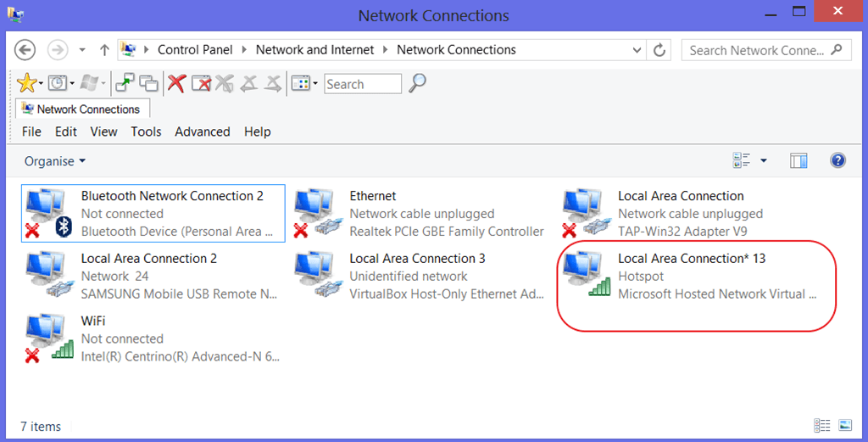This screenshot has width=868, height=442.
Task: Click the magnifying glass search icon
Action: [x=417, y=83]
